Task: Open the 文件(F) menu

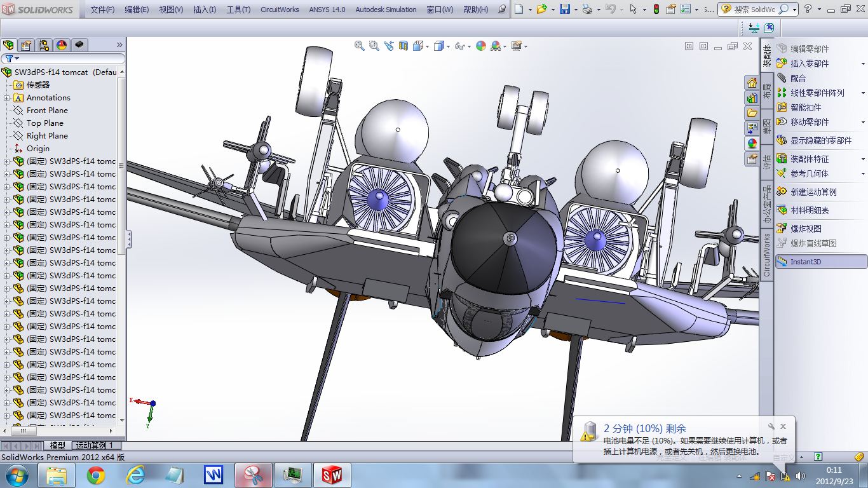Action: point(102,10)
